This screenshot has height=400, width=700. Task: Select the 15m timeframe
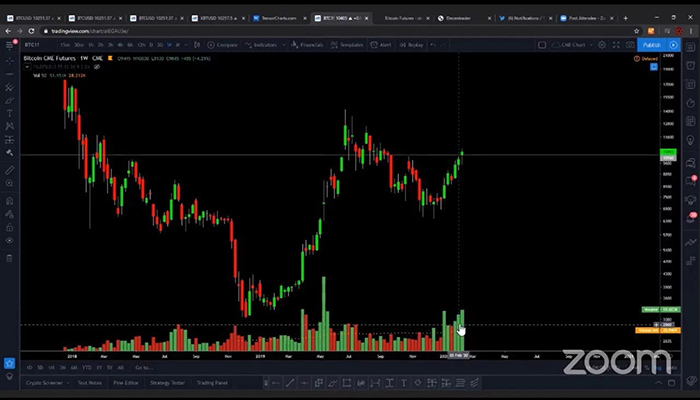pyautogui.click(x=65, y=45)
